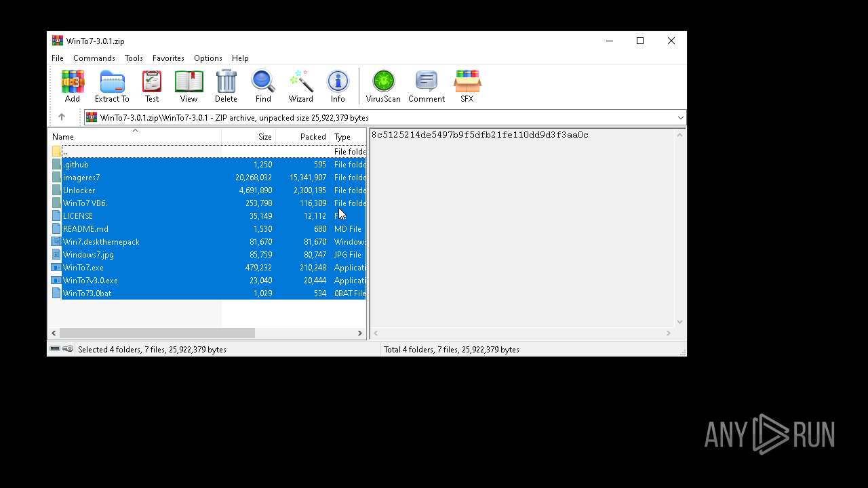Click the 20,268,032 size cell
868x488 pixels.
point(254,178)
